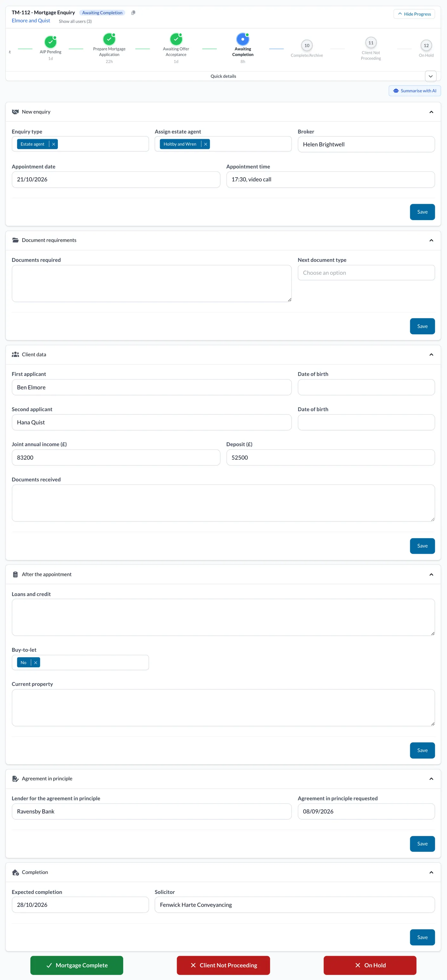This screenshot has height=980, width=447.
Task: Click Summarise with AI button
Action: pos(414,90)
